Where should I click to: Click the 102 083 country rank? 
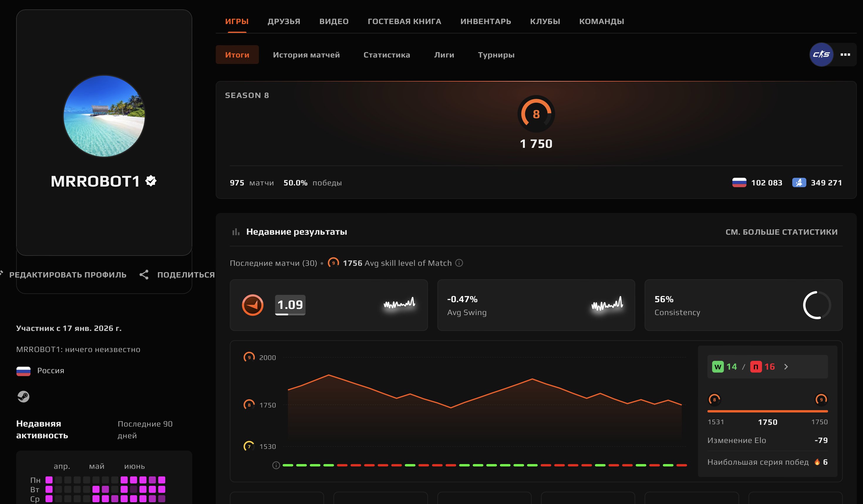(766, 183)
